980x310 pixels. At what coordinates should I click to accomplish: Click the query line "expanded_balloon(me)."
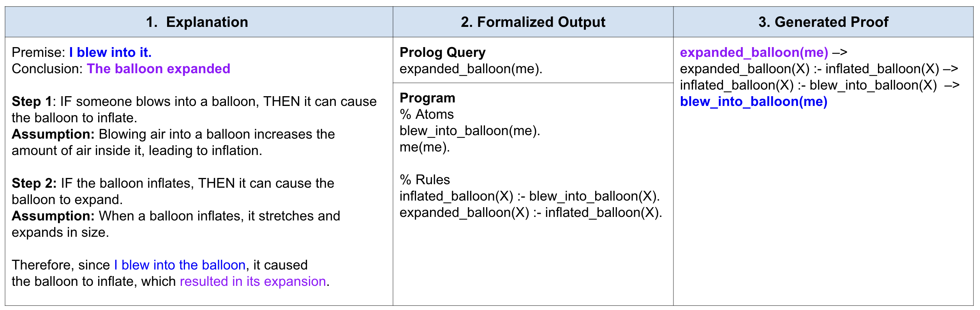(471, 69)
